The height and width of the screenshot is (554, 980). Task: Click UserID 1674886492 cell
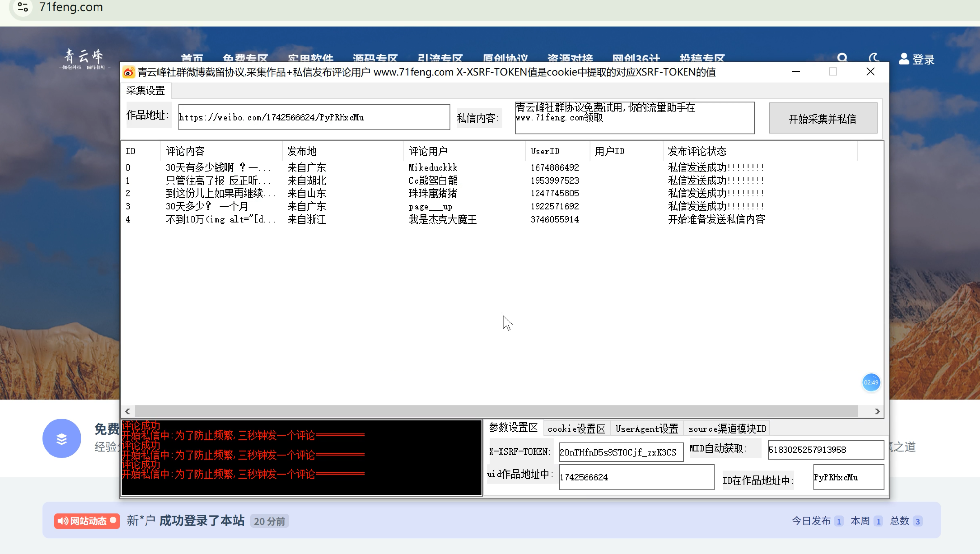click(x=554, y=168)
